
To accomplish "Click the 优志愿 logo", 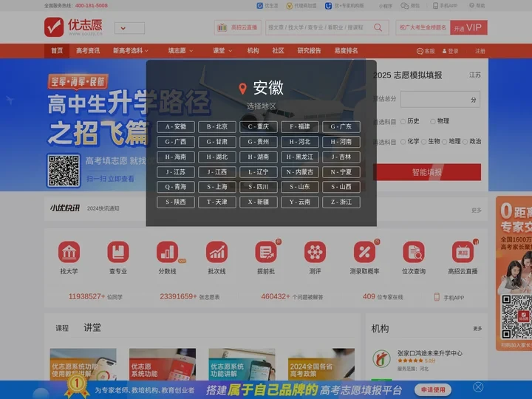I will pyautogui.click(x=73, y=27).
